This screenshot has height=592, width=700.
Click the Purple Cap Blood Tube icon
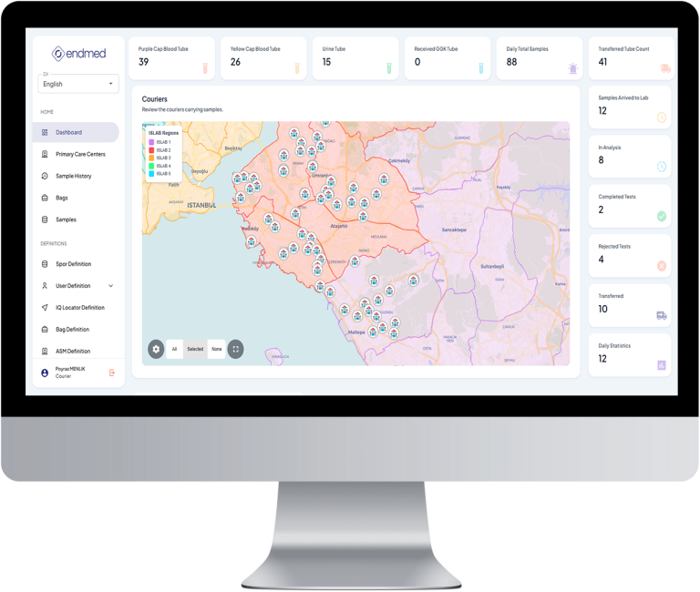click(x=206, y=67)
